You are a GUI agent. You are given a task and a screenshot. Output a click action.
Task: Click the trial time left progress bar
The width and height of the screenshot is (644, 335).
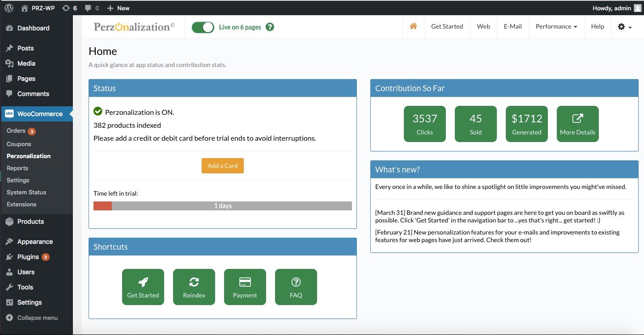(223, 206)
